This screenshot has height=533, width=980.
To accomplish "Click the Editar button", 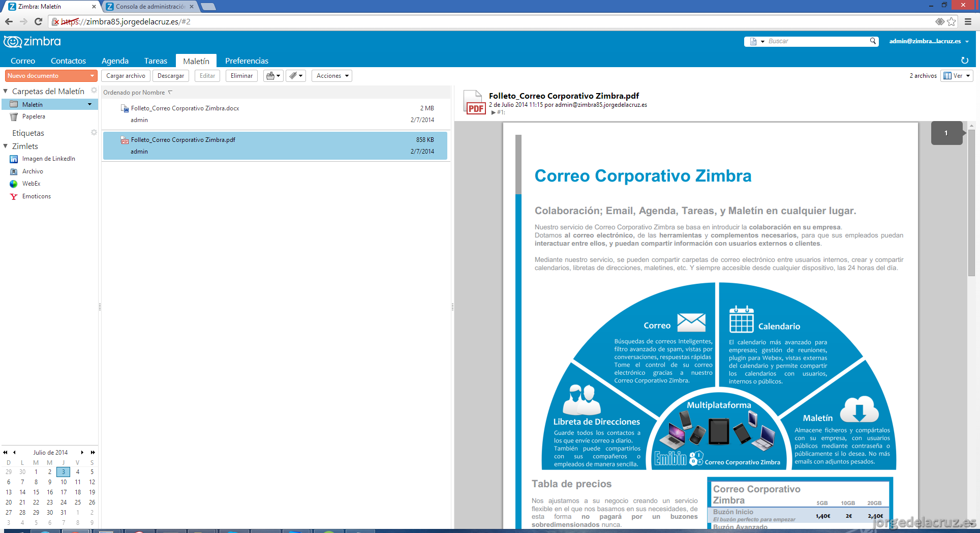I will click(x=207, y=76).
